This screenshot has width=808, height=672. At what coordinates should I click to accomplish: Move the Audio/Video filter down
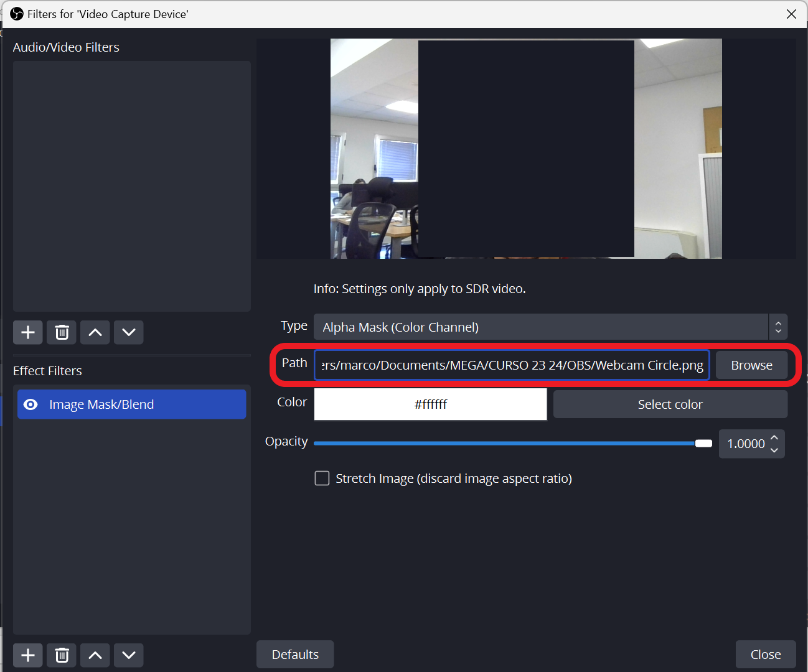[x=128, y=332]
